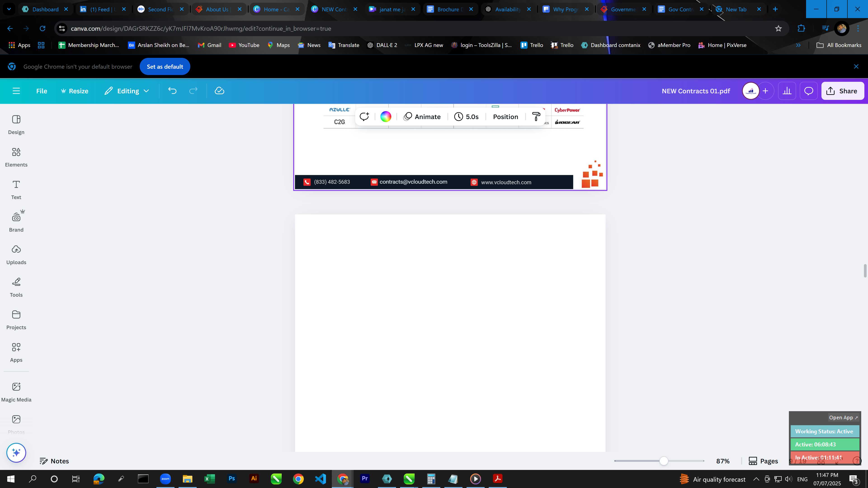Add a comment with speech bubble plus icon
The width and height of the screenshot is (868, 488).
click(x=364, y=117)
